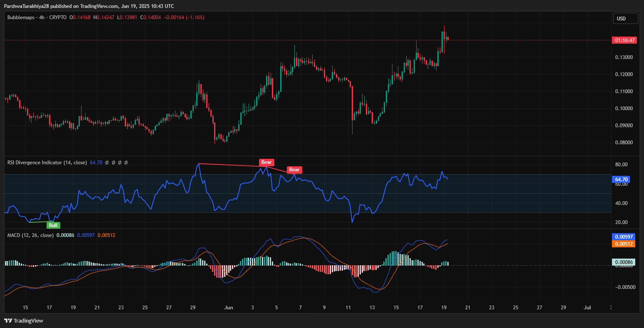Click the closing price 0.14004 in the legend
The width and height of the screenshot is (644, 328).
151,17
